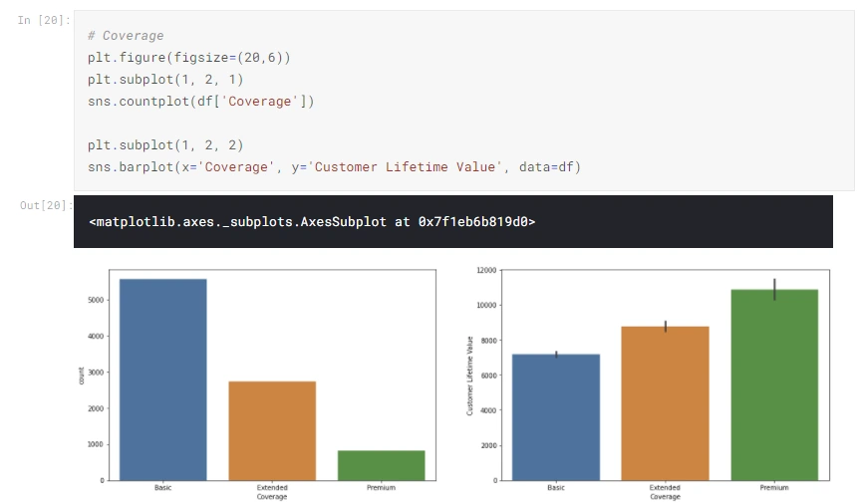The width and height of the screenshot is (864, 504).
Task: Click the 'Customer Lifetime Value' y-axis label
Action: tap(470, 376)
